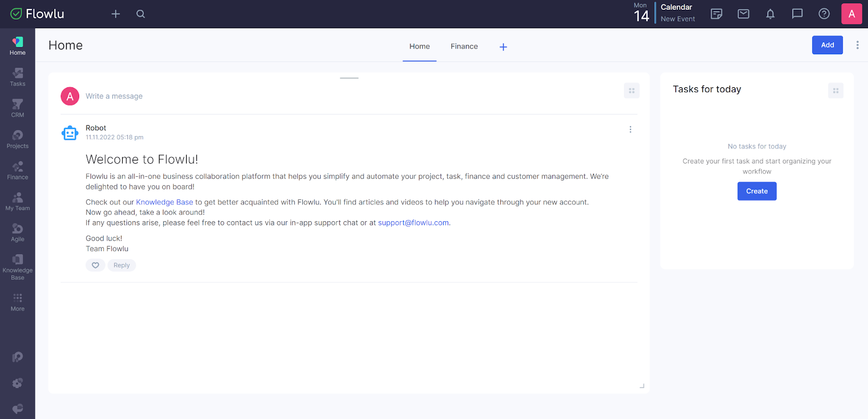Open the Agile module in sidebar
This screenshot has height=419, width=868.
17,233
